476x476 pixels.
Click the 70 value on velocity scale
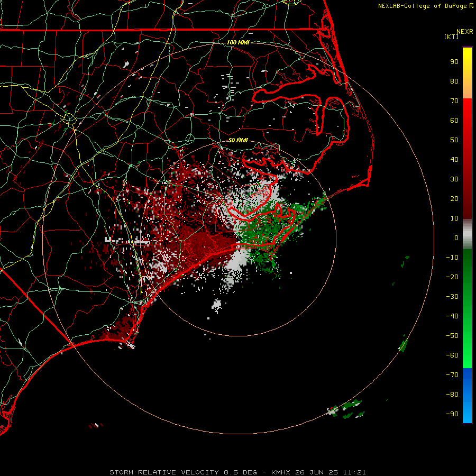pyautogui.click(x=454, y=101)
